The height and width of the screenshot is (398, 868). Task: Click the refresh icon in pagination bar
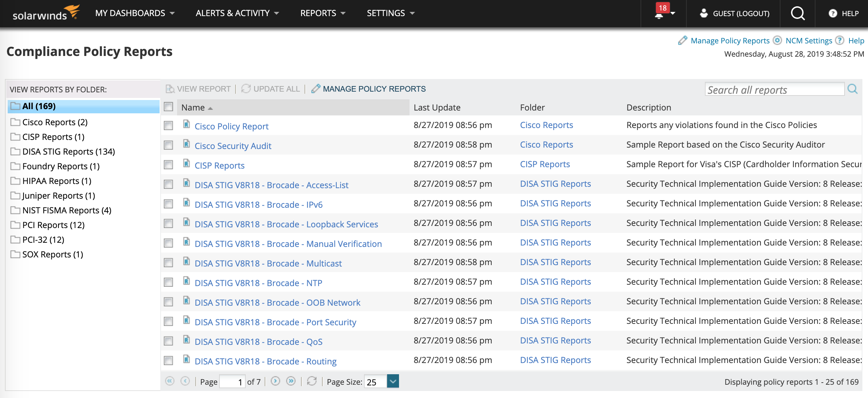click(311, 381)
